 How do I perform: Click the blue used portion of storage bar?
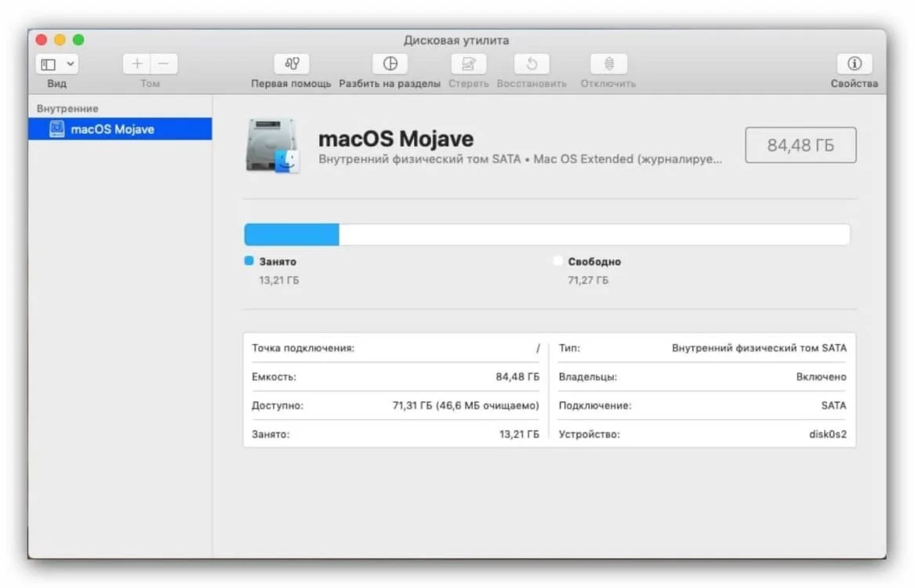point(292,234)
